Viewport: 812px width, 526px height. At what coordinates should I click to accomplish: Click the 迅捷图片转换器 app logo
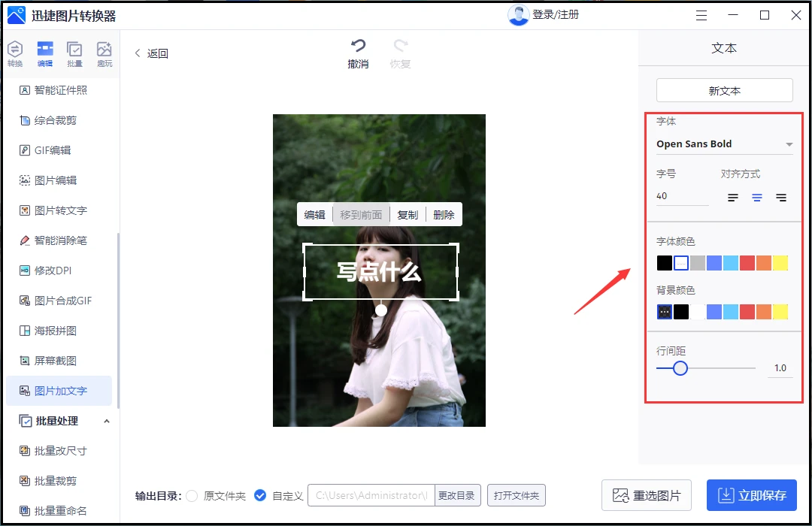(x=16, y=16)
